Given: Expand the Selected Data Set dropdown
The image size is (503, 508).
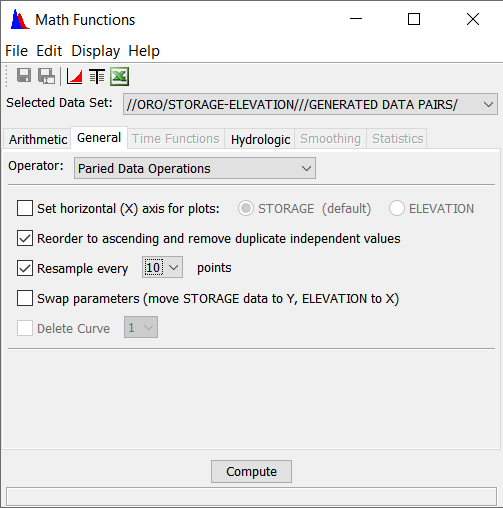Looking at the screenshot, I should 310,104.
